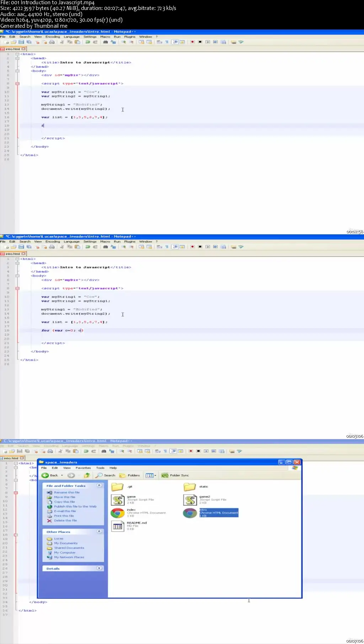The width and height of the screenshot is (364, 644).
Task: Collapse File and Folder Tasks panel
Action: tap(99, 485)
